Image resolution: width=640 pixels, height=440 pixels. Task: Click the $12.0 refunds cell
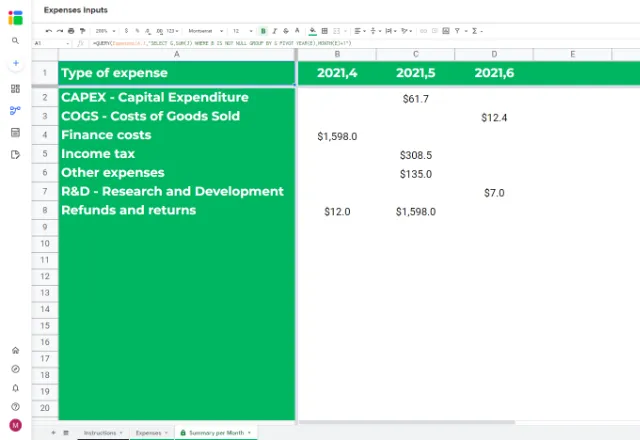pyautogui.click(x=337, y=211)
